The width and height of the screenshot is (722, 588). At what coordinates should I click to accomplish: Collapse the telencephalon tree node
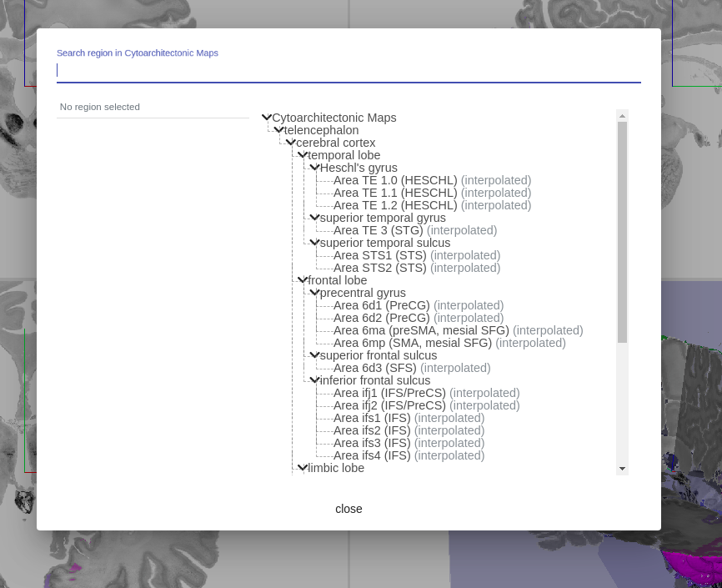pos(278,130)
